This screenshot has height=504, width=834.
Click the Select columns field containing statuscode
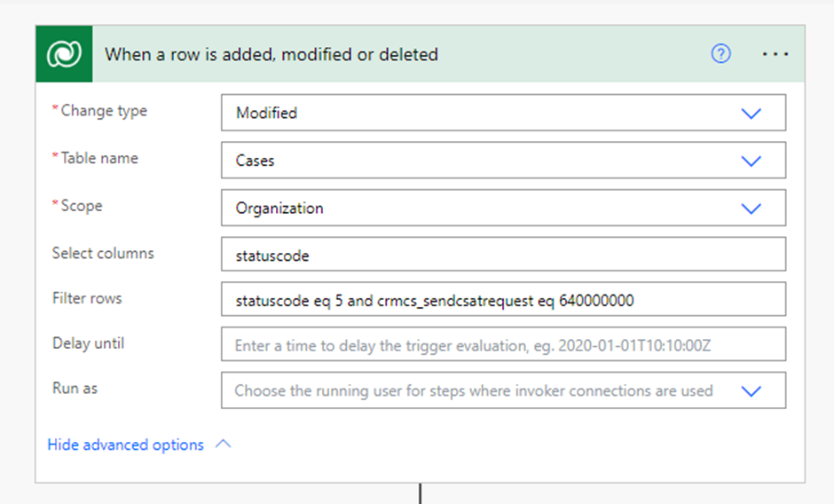pyautogui.click(x=503, y=255)
